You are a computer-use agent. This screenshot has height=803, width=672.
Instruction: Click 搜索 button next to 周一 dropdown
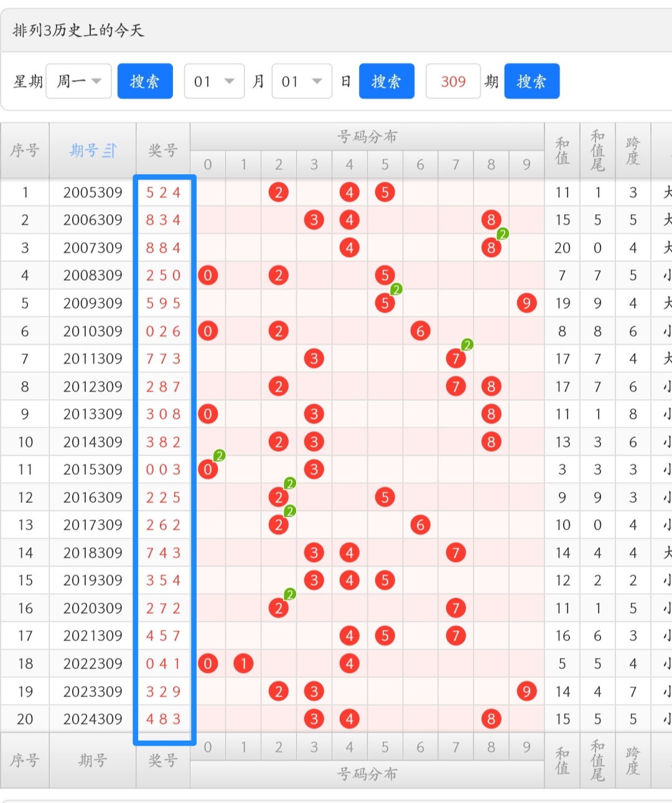pyautogui.click(x=145, y=81)
